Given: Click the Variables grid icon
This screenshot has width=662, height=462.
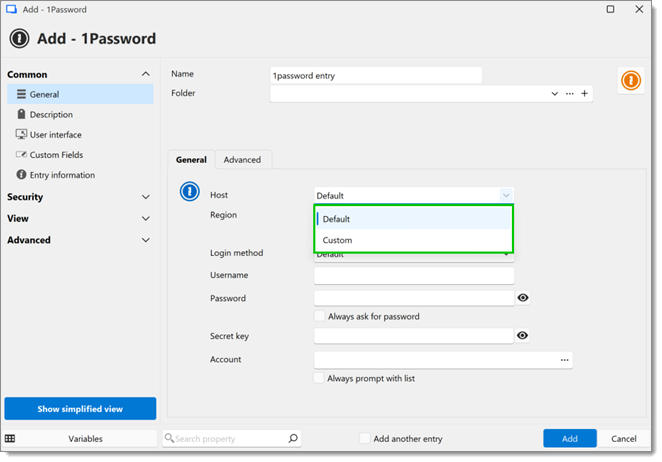Looking at the screenshot, I should [x=10, y=439].
